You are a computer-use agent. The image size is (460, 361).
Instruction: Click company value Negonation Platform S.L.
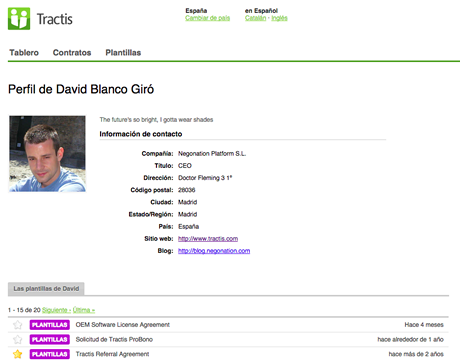pyautogui.click(x=212, y=154)
